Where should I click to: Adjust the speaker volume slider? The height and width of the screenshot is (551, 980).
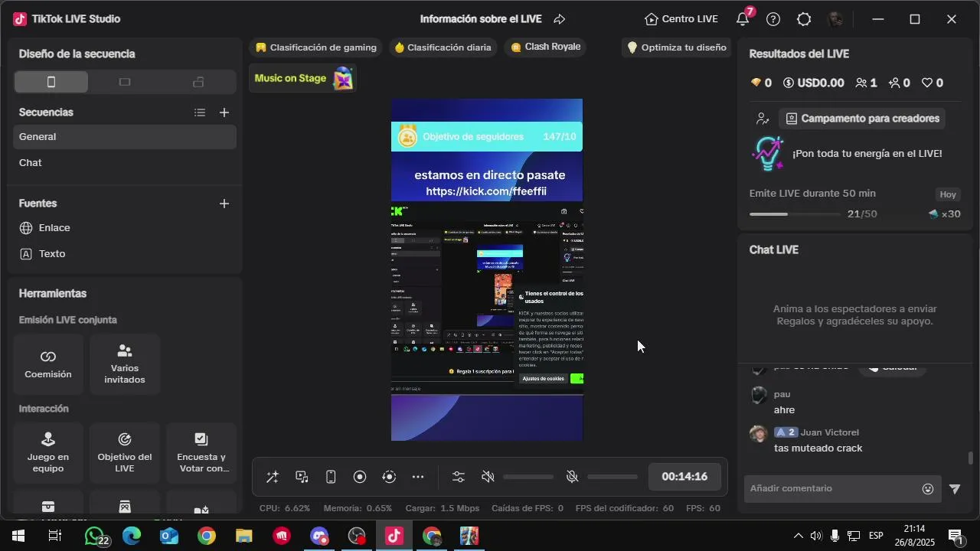[x=528, y=477]
